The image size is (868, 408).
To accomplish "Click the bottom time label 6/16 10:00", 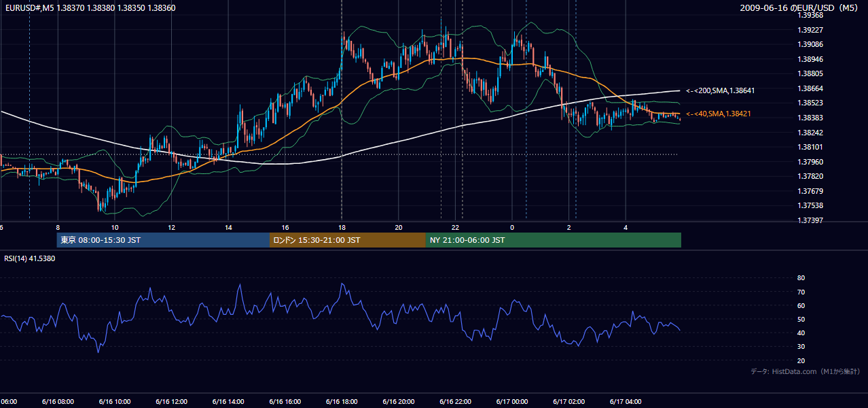I will click(x=114, y=402).
